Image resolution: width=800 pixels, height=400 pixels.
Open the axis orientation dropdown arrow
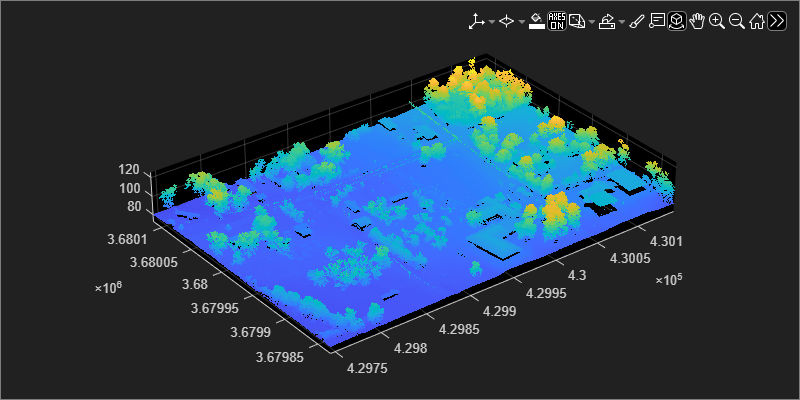coord(491,22)
